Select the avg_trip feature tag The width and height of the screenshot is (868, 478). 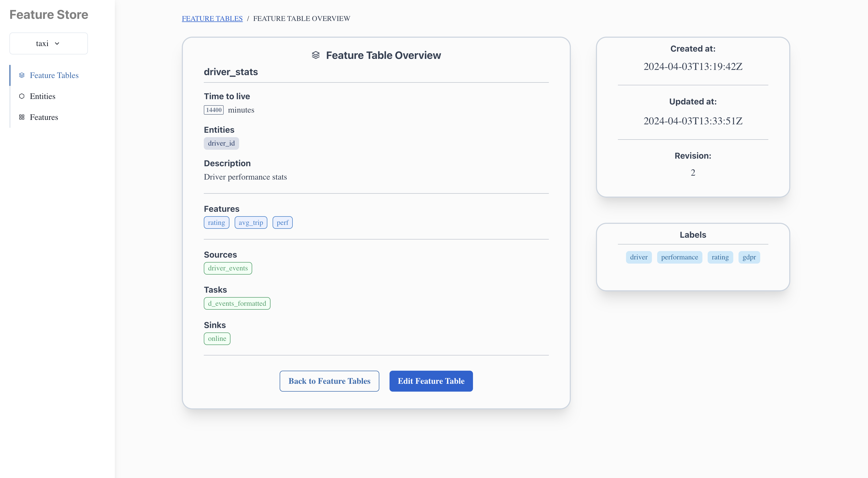click(x=251, y=223)
